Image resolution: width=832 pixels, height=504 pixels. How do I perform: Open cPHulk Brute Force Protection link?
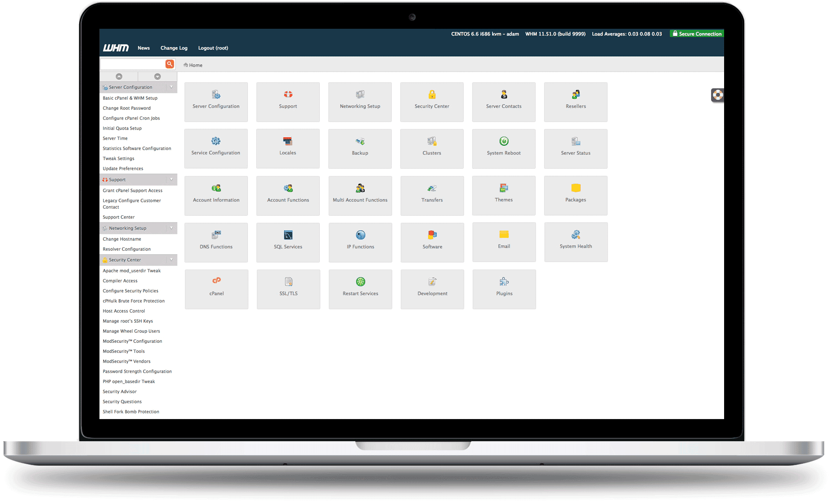click(134, 301)
